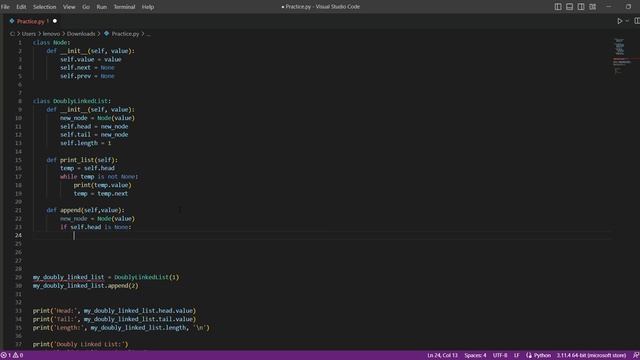Click 'class DoublyLinkedList:' on line 8
Image resolution: width=640 pixels, height=360 pixels.
tap(71, 101)
